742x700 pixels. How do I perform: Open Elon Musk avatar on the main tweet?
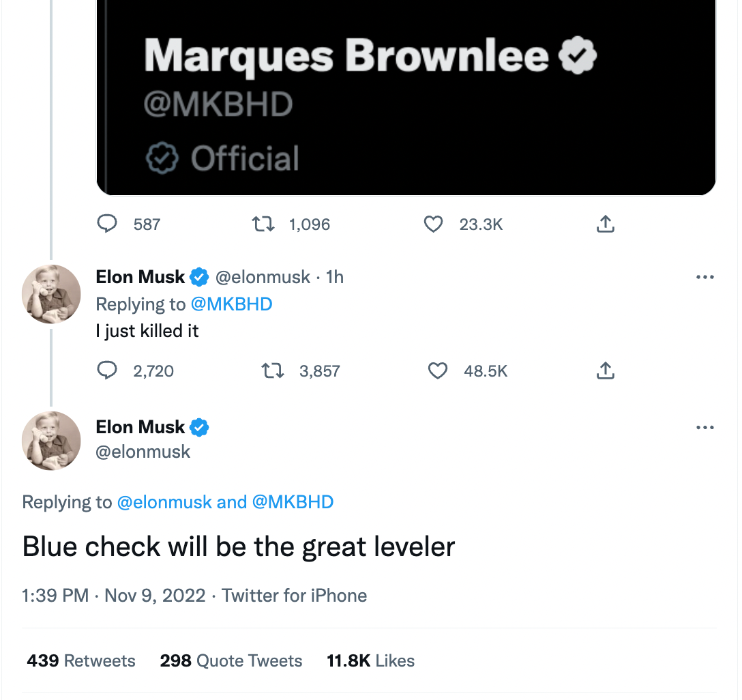(x=51, y=441)
